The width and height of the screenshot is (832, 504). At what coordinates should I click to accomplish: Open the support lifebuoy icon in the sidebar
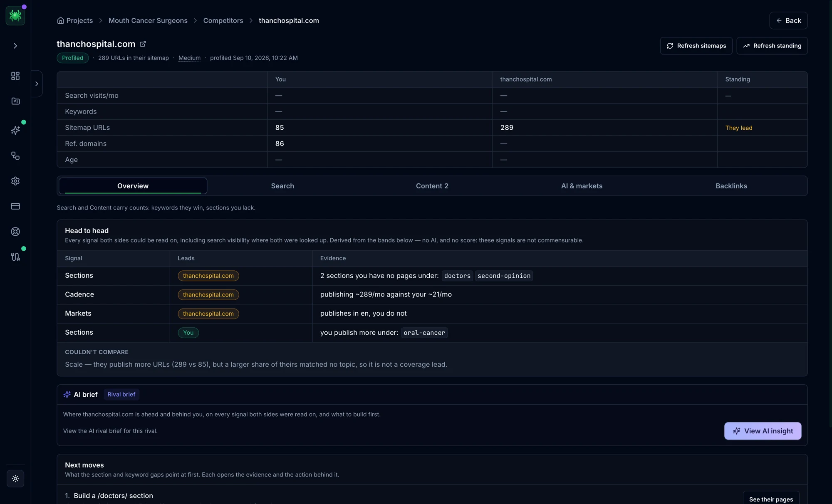tap(15, 232)
